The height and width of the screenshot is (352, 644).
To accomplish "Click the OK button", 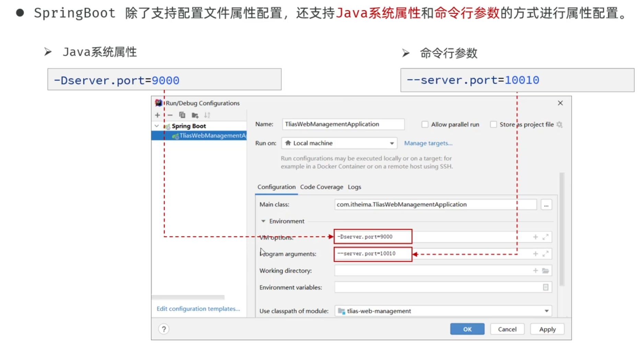I will (x=467, y=329).
